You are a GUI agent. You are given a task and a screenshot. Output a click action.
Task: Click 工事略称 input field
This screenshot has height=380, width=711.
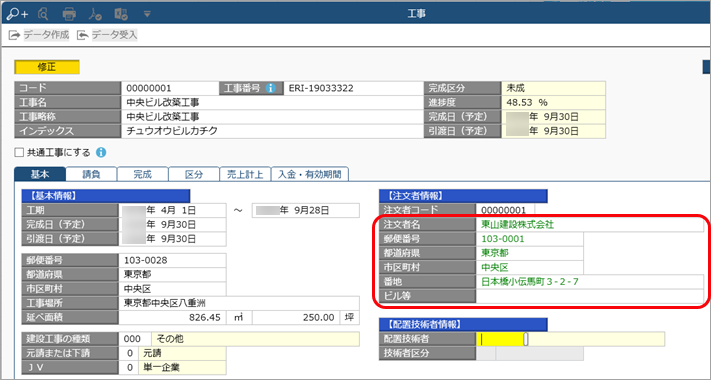pos(272,117)
